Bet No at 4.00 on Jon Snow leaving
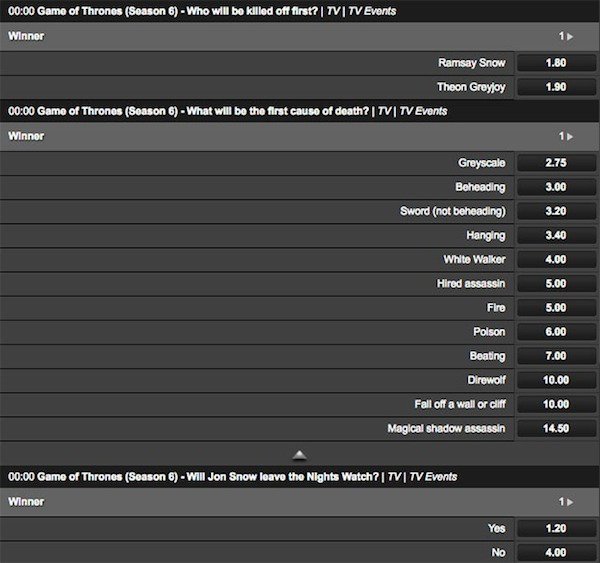This screenshot has width=600, height=563. pos(556,552)
